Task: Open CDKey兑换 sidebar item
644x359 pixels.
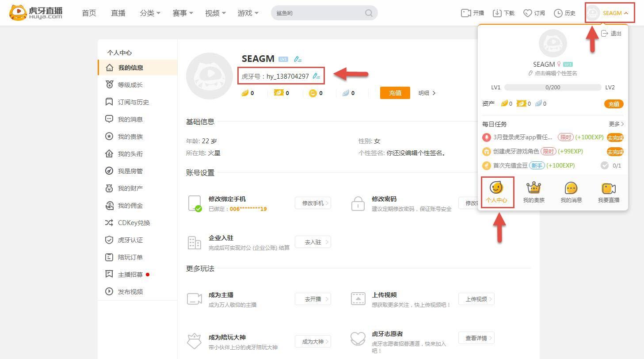Action: point(133,223)
